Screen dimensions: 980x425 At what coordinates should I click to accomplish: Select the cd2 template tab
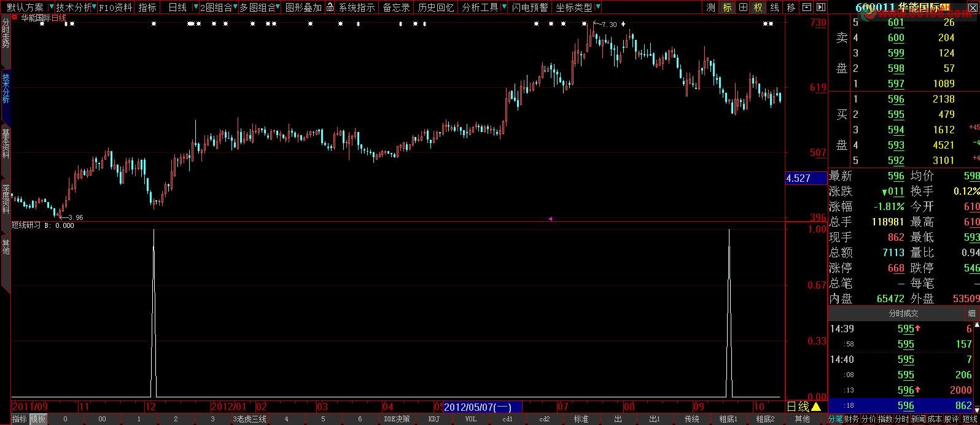pos(545,419)
